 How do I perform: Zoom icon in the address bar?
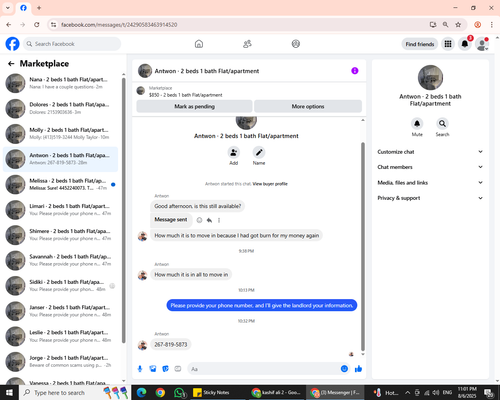(x=445, y=25)
